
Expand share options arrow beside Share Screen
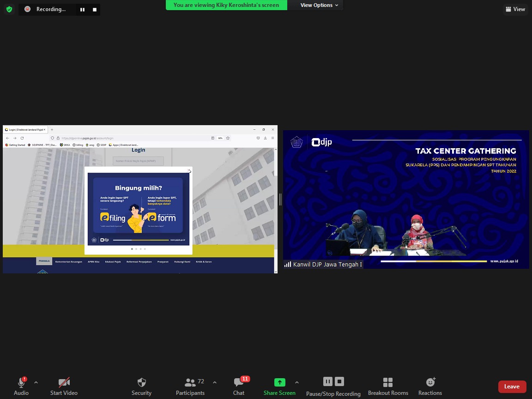tap(297, 382)
